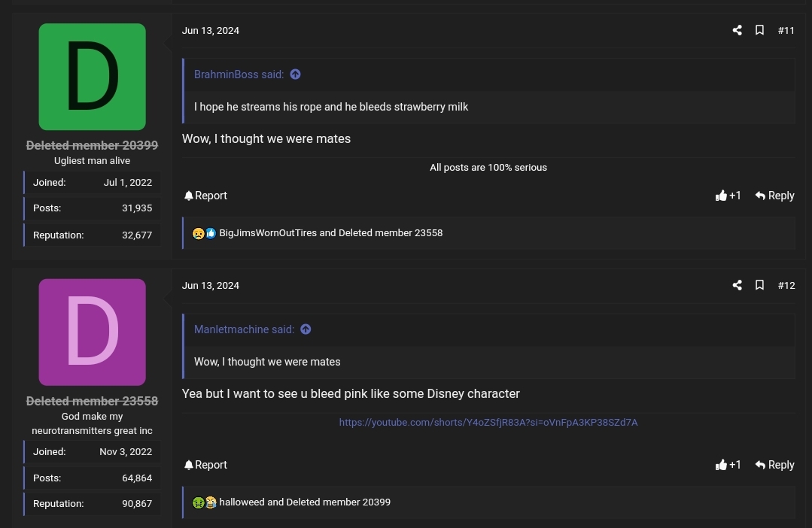812x528 pixels.
Task: Open Deleted member 23558 profile avatar
Action: tap(92, 332)
